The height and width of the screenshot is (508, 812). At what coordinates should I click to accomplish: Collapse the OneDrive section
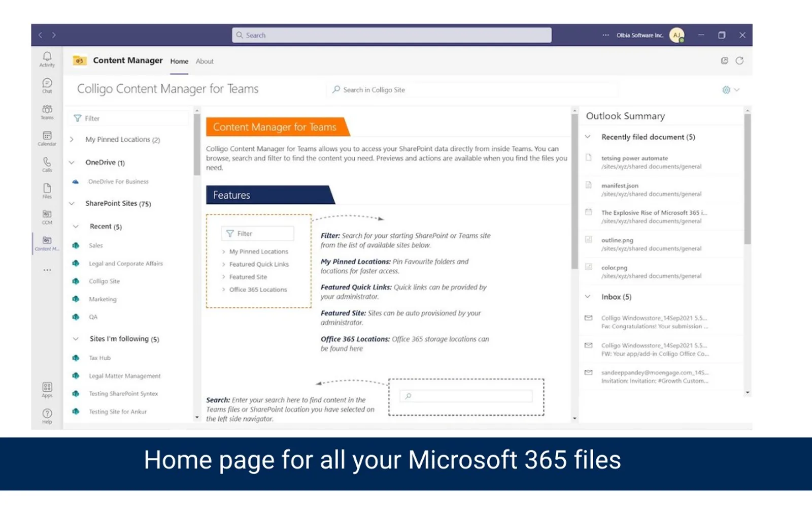point(72,163)
